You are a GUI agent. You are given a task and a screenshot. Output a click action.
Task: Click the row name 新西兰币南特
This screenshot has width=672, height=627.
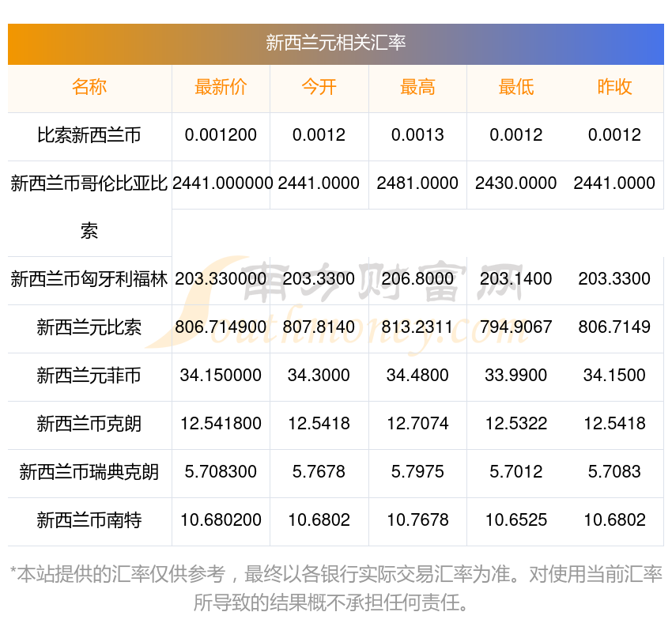89,520
